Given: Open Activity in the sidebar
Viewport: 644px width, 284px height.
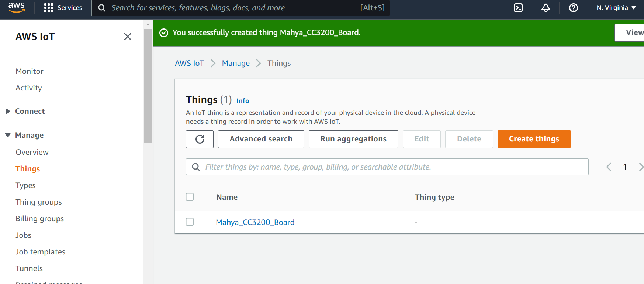Looking at the screenshot, I should coord(29,88).
